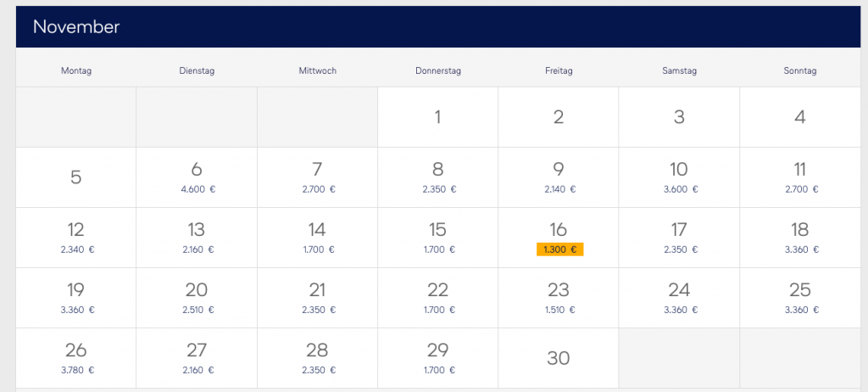Image resolution: width=868 pixels, height=392 pixels.
Task: Choose November 6 priced at 4.600 €
Action: pos(197,177)
